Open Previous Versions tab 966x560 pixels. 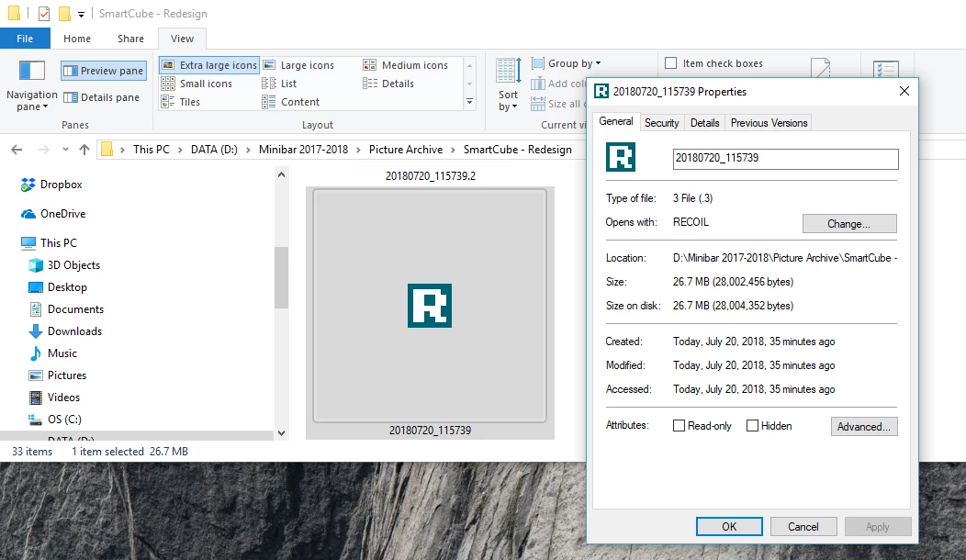tap(769, 123)
